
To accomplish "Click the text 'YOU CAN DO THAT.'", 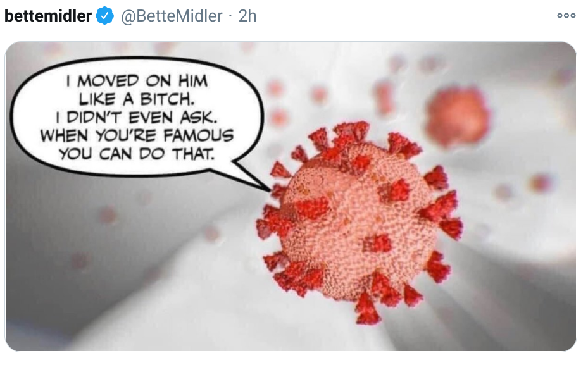I will pos(137,154).
